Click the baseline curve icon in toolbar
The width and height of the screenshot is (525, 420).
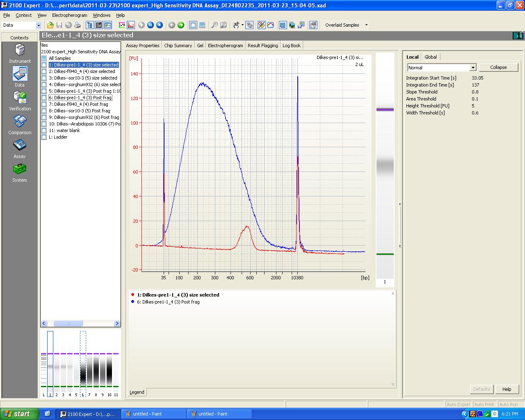pyautogui.click(x=271, y=25)
